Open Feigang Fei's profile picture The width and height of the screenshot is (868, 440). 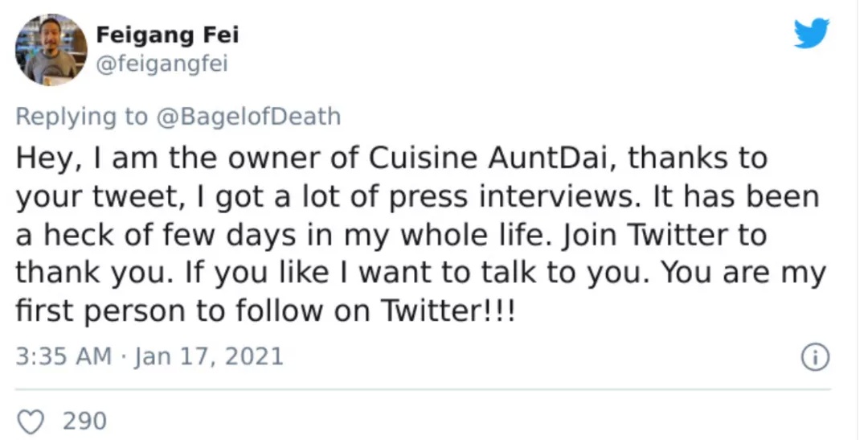click(x=51, y=50)
